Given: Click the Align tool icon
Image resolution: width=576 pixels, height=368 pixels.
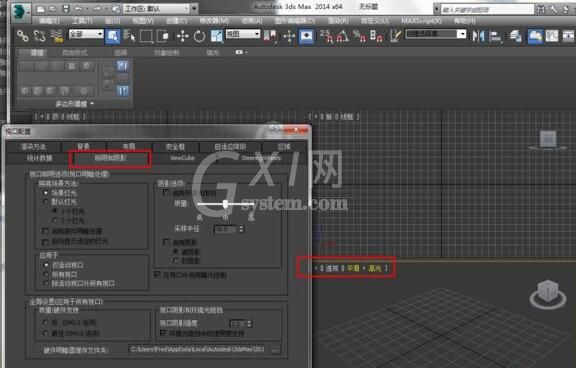Looking at the screenshot, I should (496, 36).
